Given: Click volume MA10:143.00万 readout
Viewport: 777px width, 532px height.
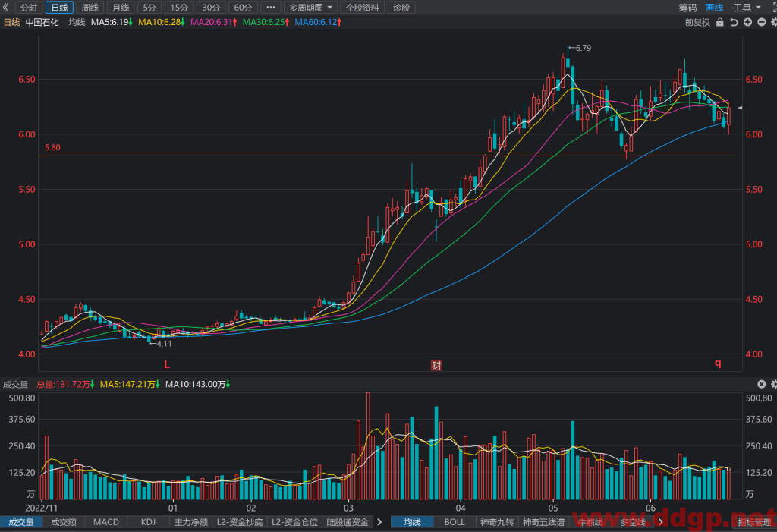Looking at the screenshot, I should (197, 384).
